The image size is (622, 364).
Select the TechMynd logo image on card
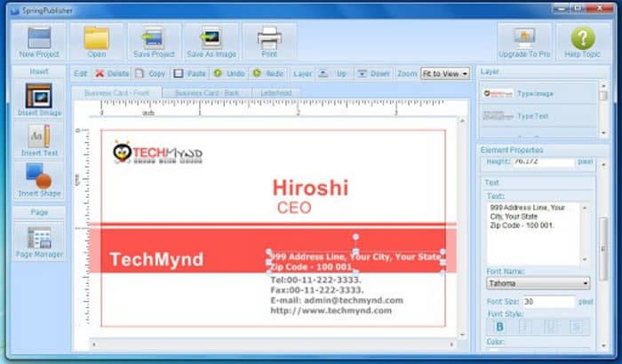click(157, 153)
